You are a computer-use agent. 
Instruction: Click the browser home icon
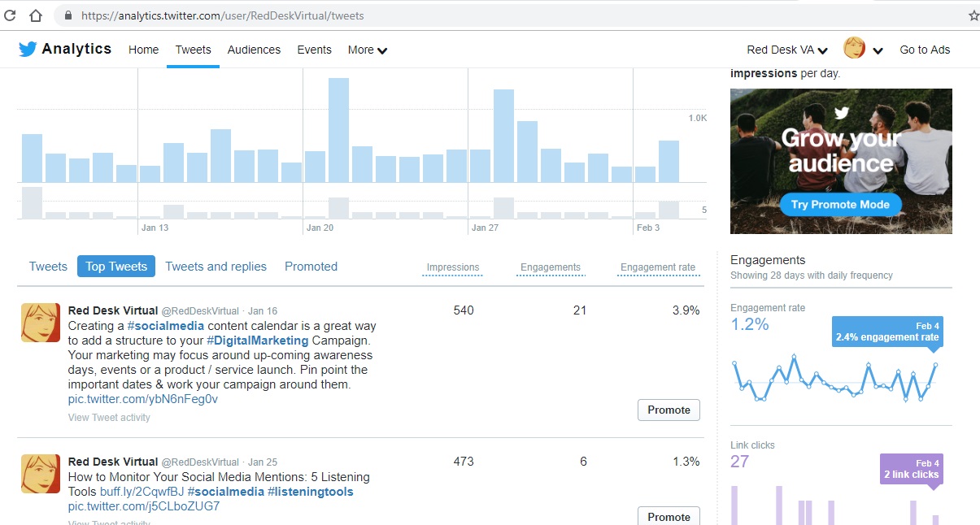click(x=35, y=15)
